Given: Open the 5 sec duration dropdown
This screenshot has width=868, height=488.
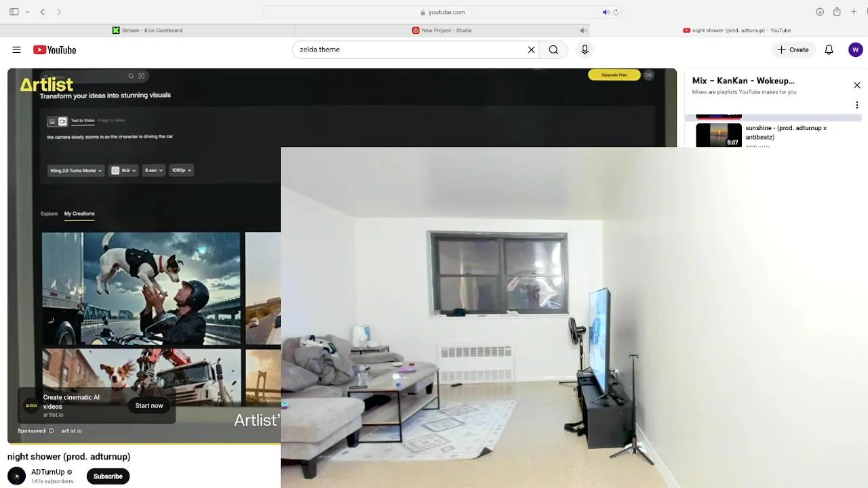Looking at the screenshot, I should (154, 170).
